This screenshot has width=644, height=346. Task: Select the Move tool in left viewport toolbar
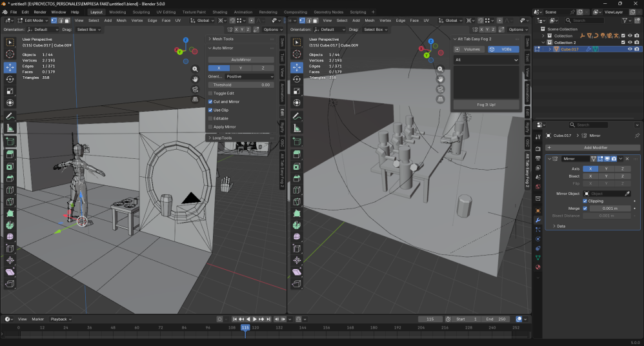click(10, 67)
